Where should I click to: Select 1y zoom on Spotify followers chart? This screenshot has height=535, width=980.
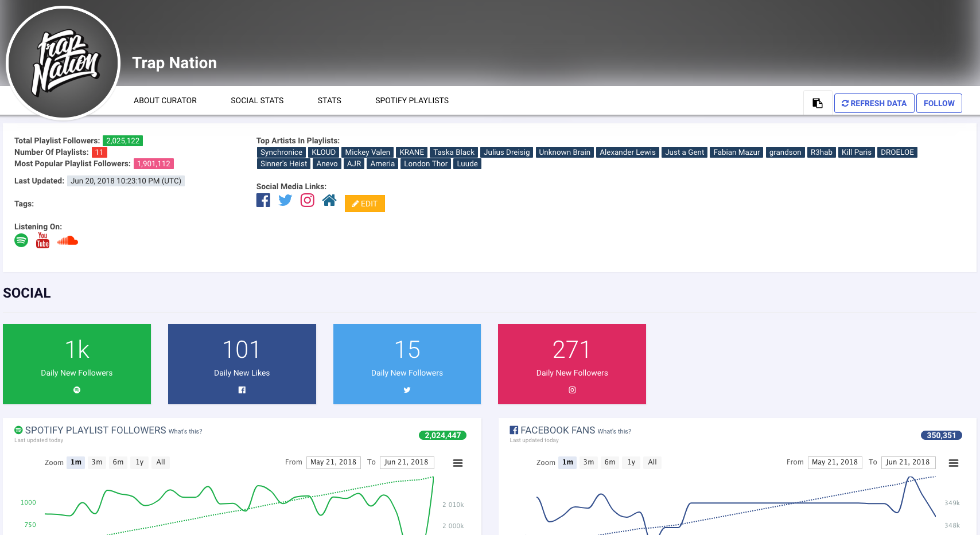pyautogui.click(x=139, y=462)
